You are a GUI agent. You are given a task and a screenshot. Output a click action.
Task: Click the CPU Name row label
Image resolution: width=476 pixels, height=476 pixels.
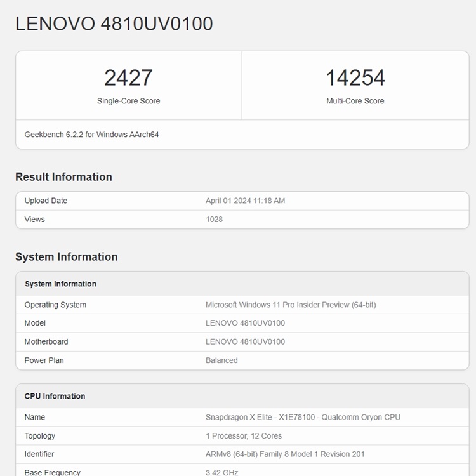[x=35, y=417]
